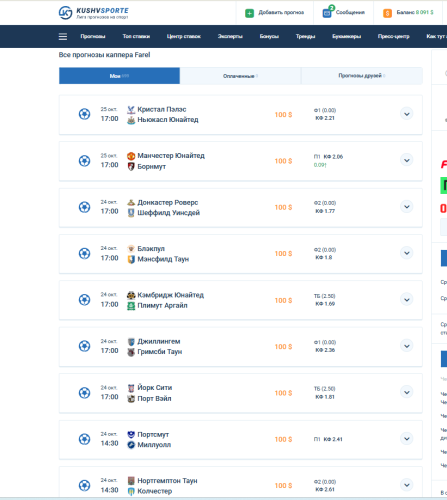Open the messages icon with badge
The width and height of the screenshot is (447, 500).
pos(328,12)
